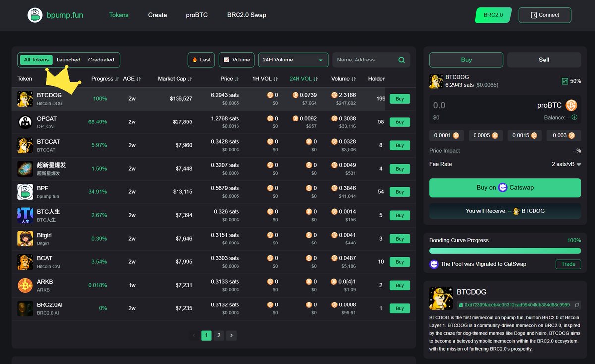Switch to the Sell tab
The width and height of the screenshot is (595, 364).
click(544, 60)
